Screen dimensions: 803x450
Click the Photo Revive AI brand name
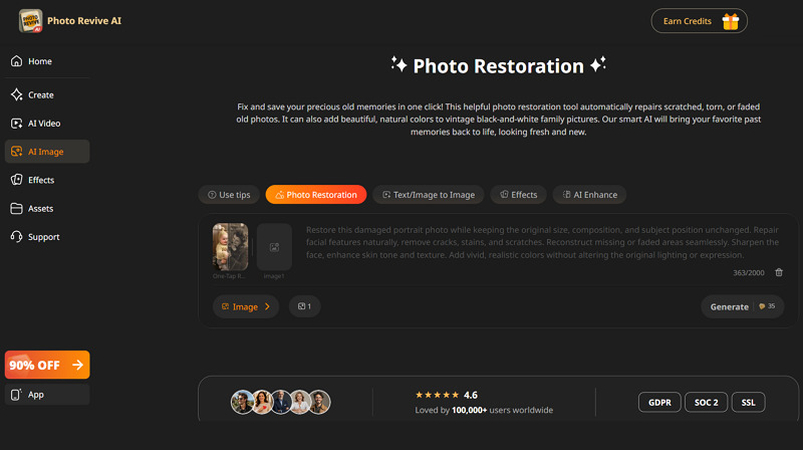tap(84, 21)
